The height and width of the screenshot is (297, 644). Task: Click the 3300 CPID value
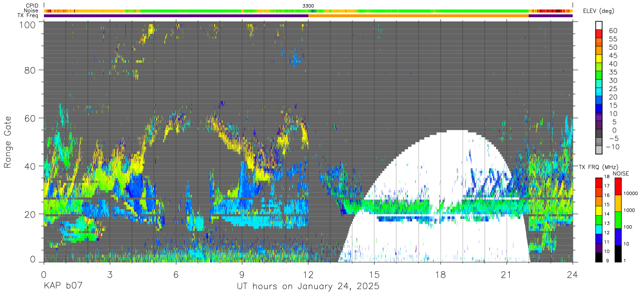coord(308,6)
